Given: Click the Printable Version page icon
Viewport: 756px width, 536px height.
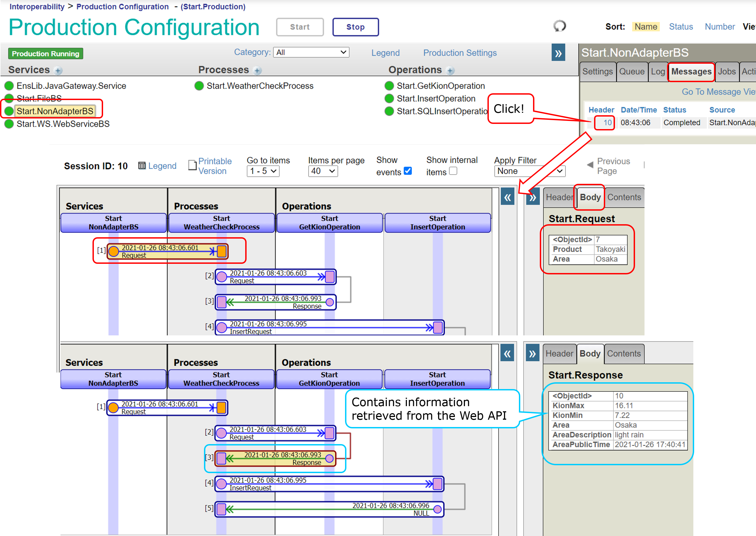Looking at the screenshot, I should point(192,165).
